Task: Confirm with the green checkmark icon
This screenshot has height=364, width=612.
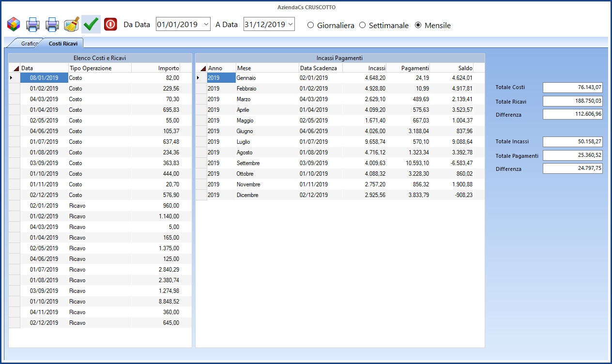Action: click(91, 24)
